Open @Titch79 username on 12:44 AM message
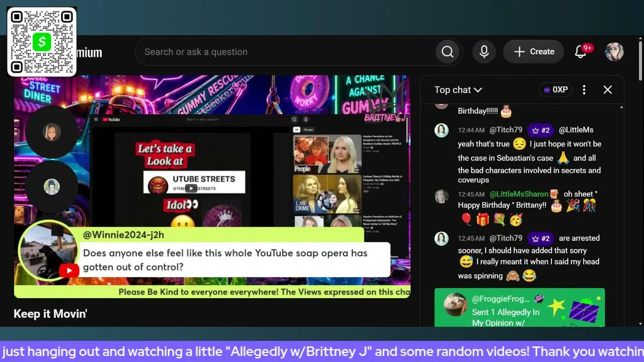This screenshot has height=362, width=644. [506, 130]
